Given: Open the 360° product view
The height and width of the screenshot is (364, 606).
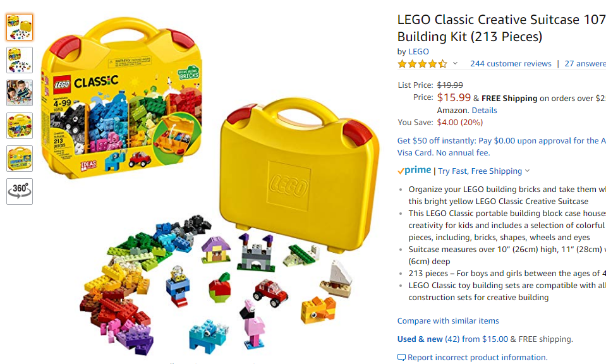Looking at the screenshot, I should coord(20,191).
